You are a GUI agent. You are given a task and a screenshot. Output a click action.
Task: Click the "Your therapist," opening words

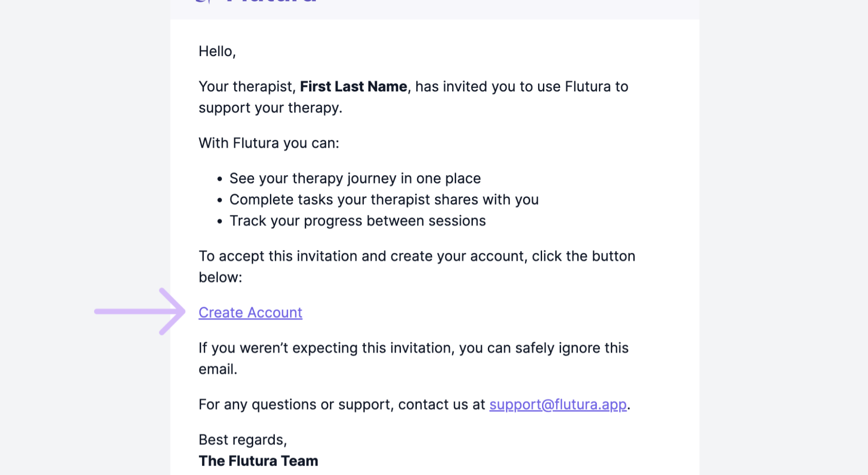247,86
